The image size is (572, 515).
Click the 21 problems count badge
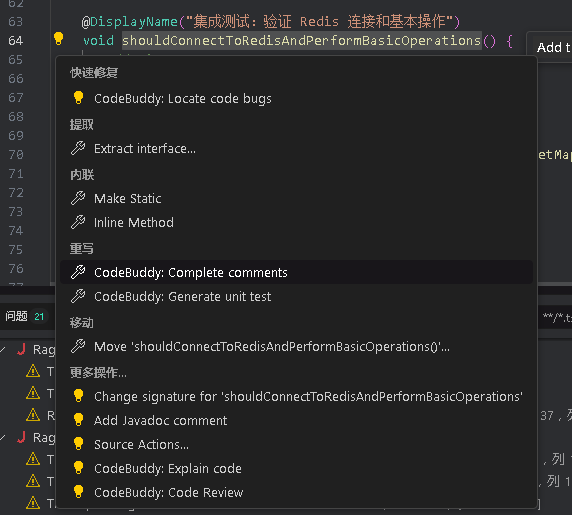tap(39, 317)
